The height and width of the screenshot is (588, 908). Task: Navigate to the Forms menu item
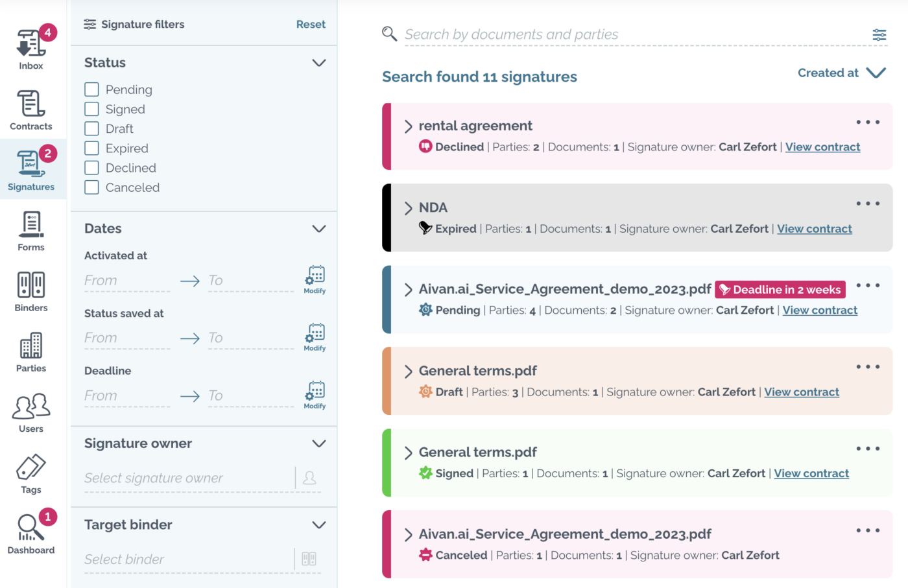click(x=30, y=231)
